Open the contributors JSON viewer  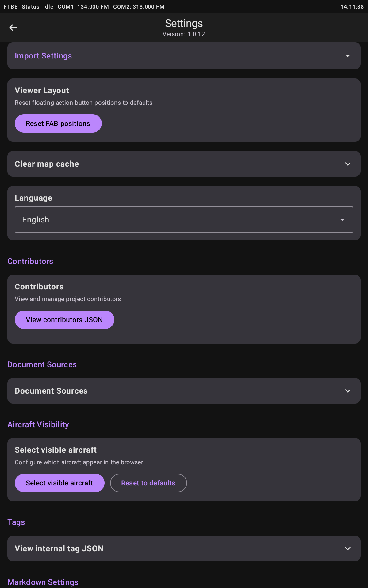coord(64,319)
